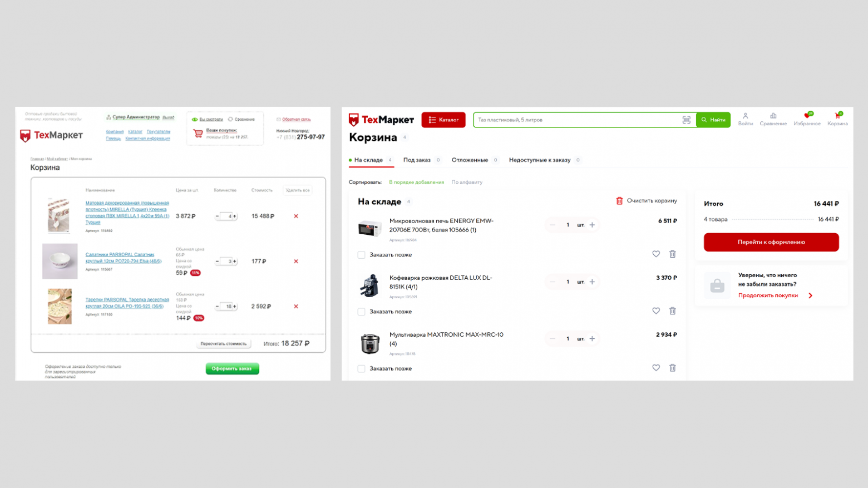The height and width of the screenshot is (488, 868).
Task: Increase microwave quantity with plus stepper
Action: [x=592, y=225]
